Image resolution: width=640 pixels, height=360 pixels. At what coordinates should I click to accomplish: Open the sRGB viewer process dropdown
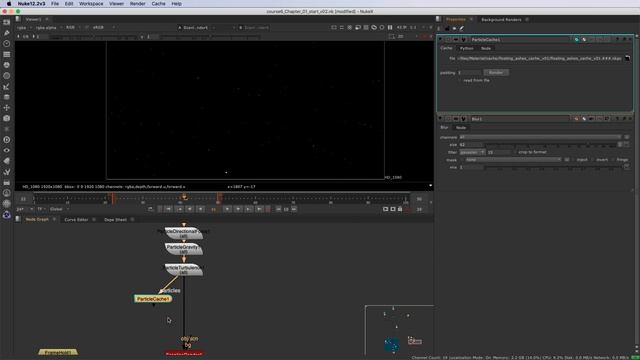(x=104, y=27)
